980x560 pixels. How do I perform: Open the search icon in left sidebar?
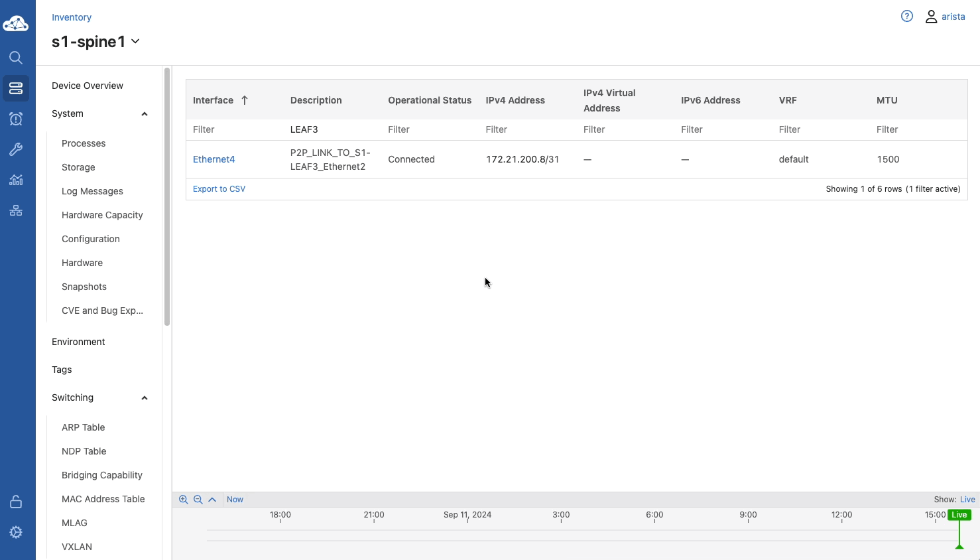pos(16,58)
